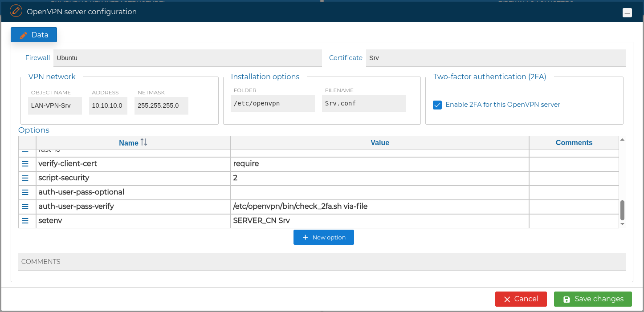Click drag handle icon of auth-user-pass-verify row

coord(25,207)
